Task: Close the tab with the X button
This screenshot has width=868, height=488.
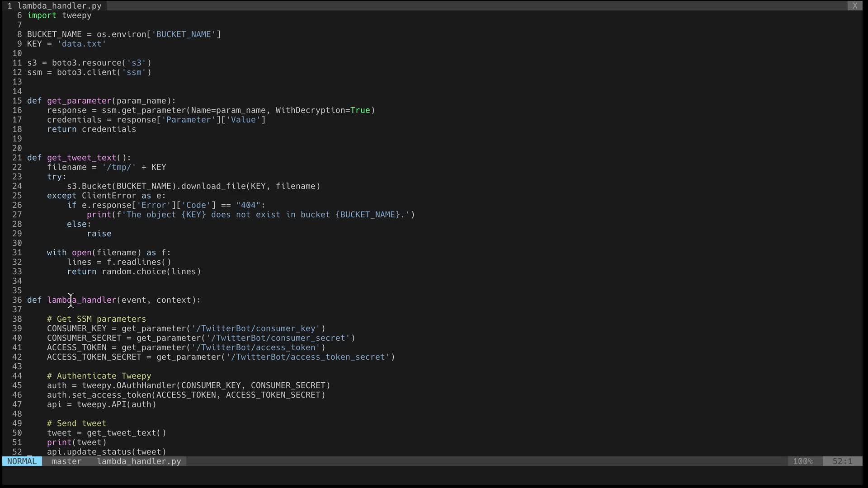Action: (854, 6)
